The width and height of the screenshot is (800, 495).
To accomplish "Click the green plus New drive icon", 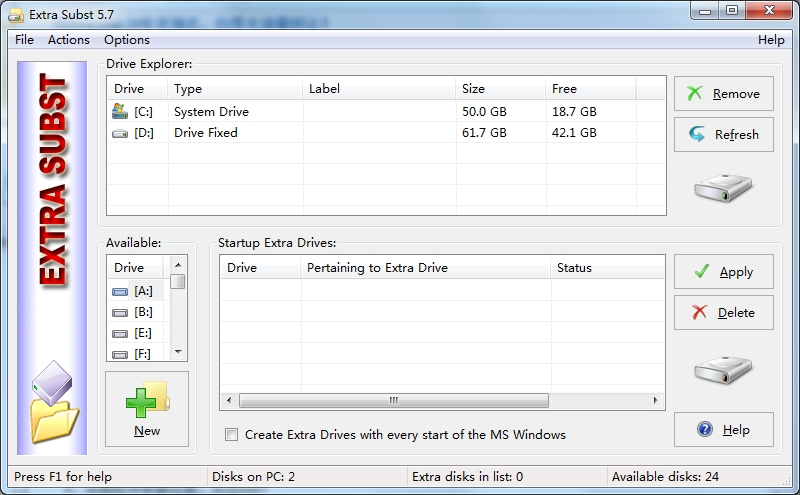I will click(147, 399).
